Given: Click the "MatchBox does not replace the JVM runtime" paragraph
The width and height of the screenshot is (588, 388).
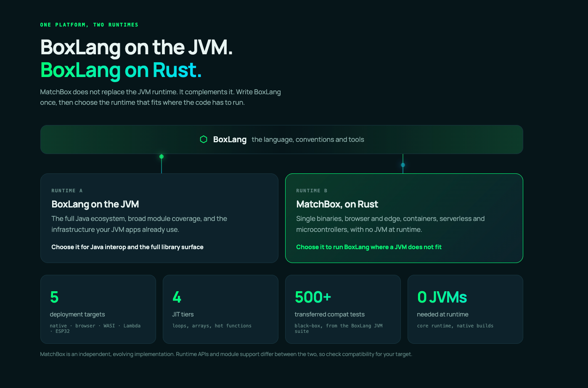Looking at the screenshot, I should 160,97.
